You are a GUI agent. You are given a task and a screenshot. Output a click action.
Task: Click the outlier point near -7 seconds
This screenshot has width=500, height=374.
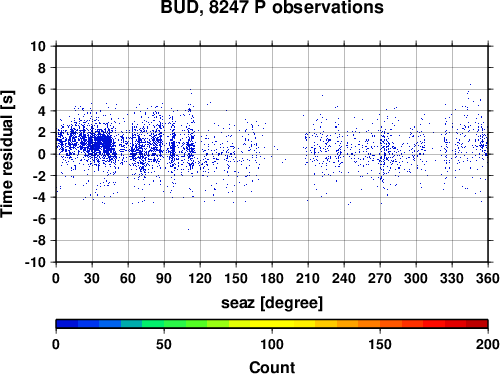188,229
